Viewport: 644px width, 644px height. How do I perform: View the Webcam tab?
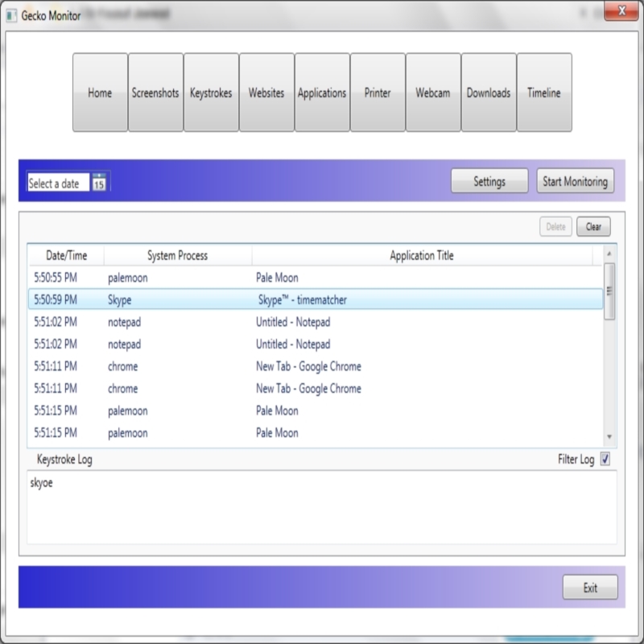click(433, 93)
